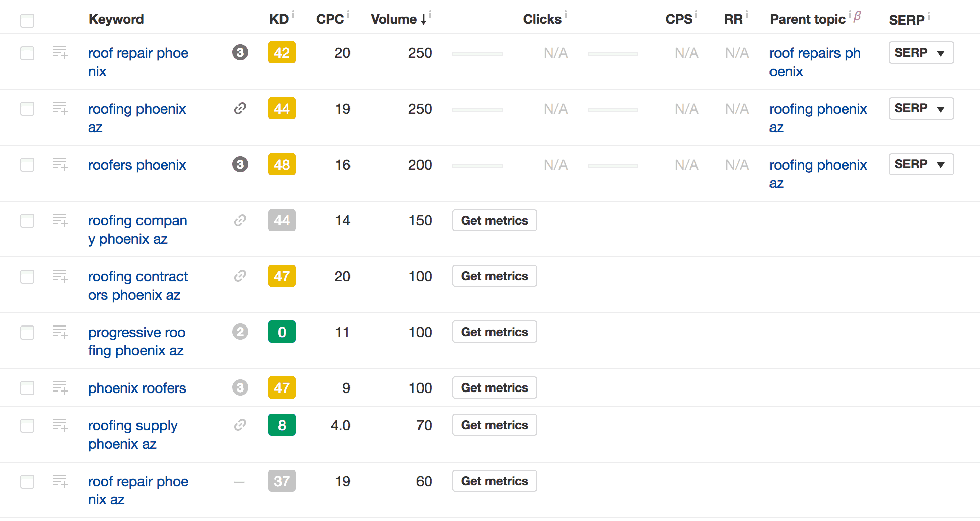Click SERP features badge 3 for roof repair phoenix
The height and width of the screenshot is (521, 980).
[x=240, y=52]
